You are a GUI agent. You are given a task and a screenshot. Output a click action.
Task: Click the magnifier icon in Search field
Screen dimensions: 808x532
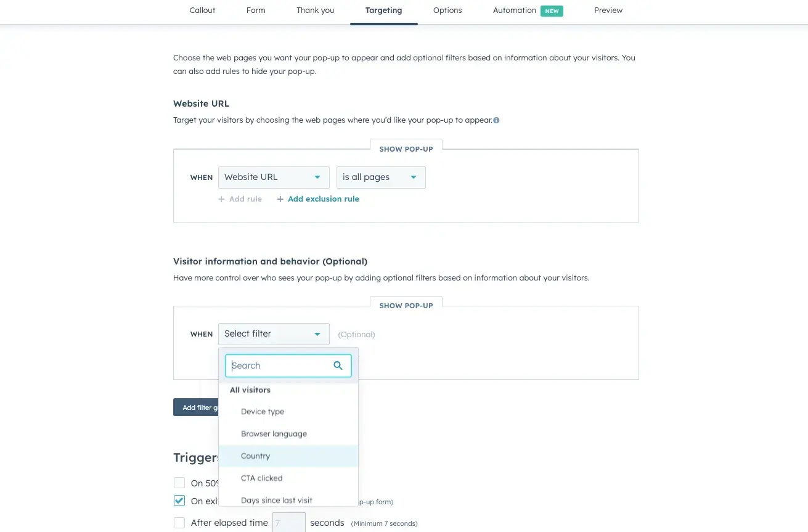click(338, 366)
